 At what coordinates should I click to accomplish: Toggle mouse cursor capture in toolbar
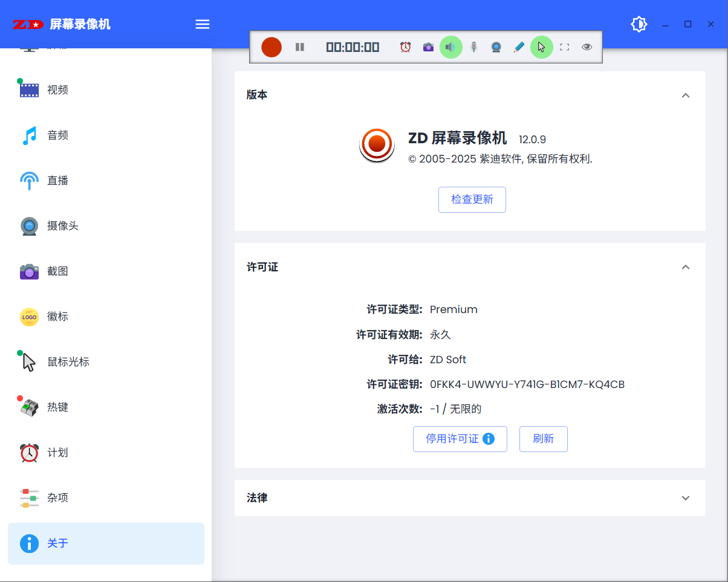(541, 47)
